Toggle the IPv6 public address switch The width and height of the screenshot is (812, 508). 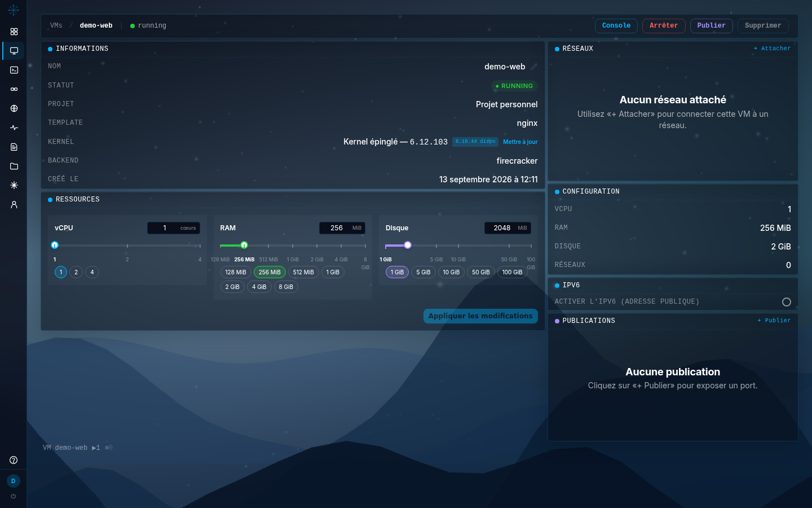pyautogui.click(x=787, y=302)
